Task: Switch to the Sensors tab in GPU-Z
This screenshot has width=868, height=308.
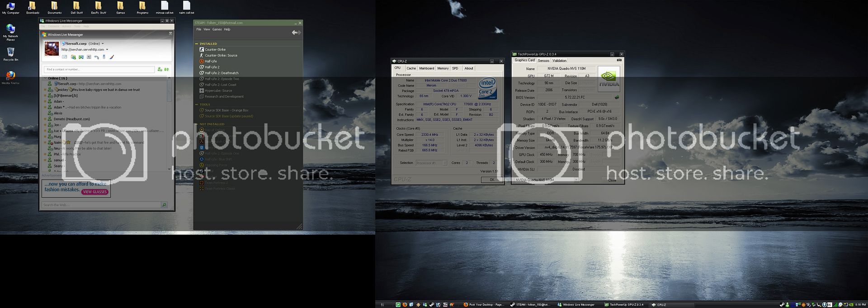Action: [x=543, y=61]
